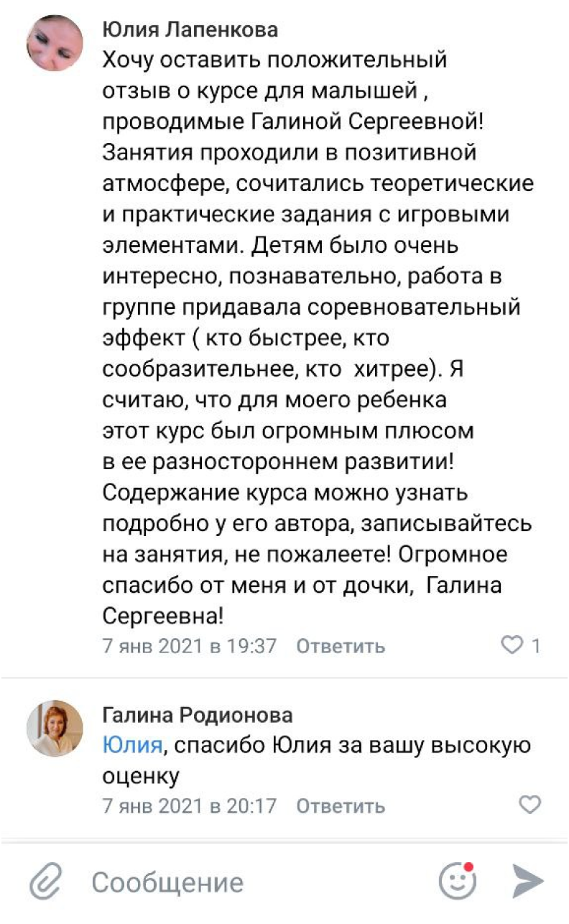
Task: Click the red dot on the smiley icon
Action: pos(468,867)
